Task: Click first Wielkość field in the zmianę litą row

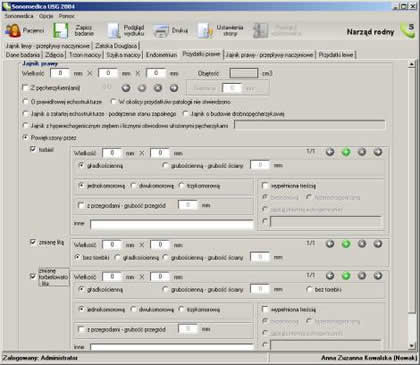Action: (x=112, y=245)
